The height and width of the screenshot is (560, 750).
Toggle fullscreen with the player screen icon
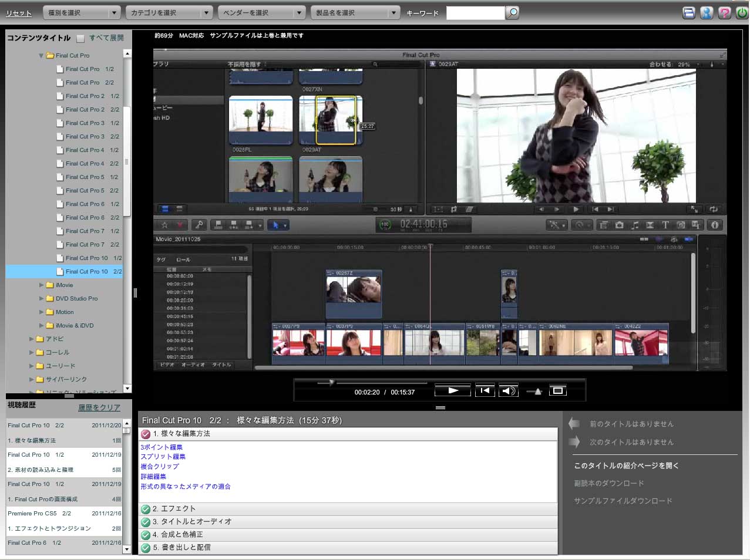[x=557, y=390]
